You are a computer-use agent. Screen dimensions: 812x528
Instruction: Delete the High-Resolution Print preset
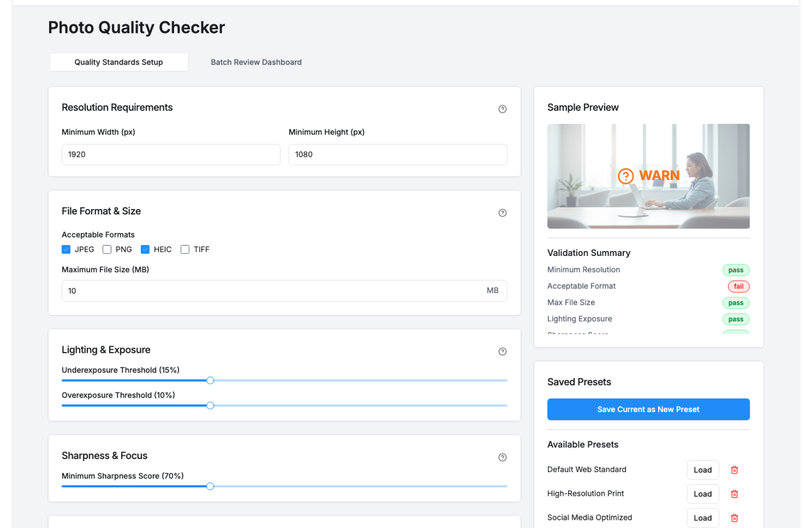point(734,494)
